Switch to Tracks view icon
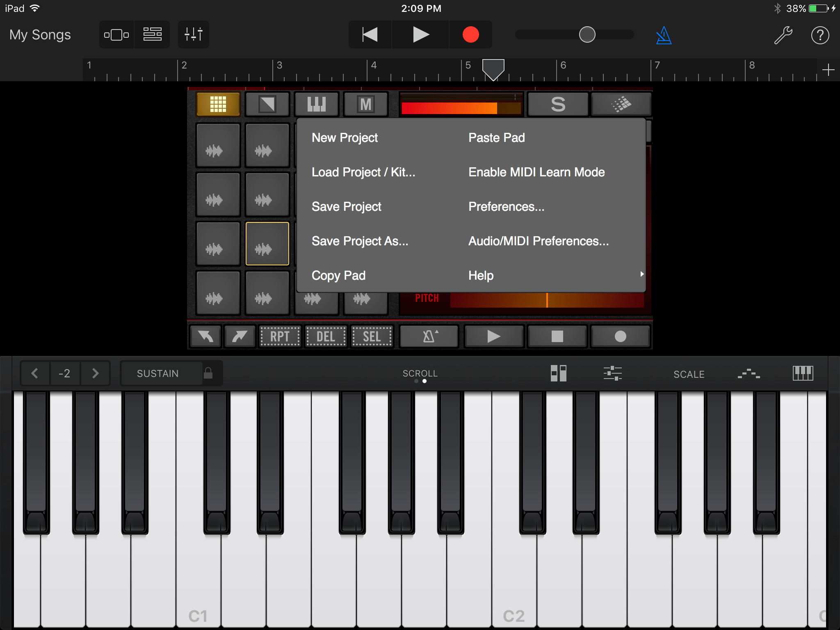Viewport: 840px width, 630px height. 152,34
